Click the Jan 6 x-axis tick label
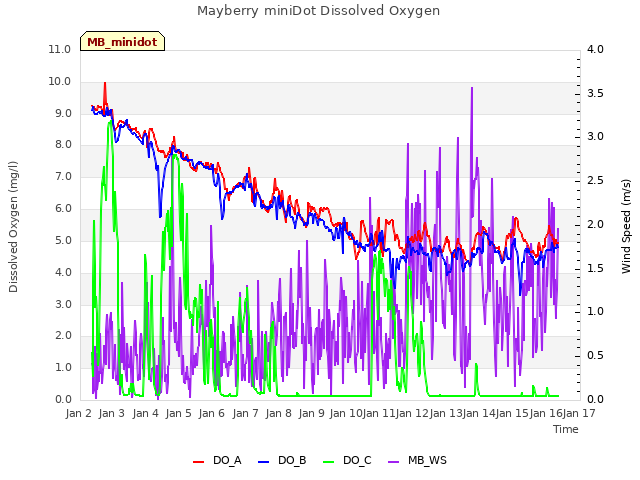The height and width of the screenshot is (480, 640). click(x=212, y=413)
